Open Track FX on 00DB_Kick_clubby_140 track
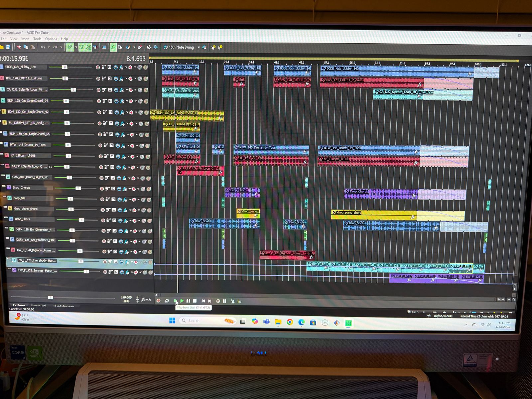This screenshot has height=399, width=532. 121,67
